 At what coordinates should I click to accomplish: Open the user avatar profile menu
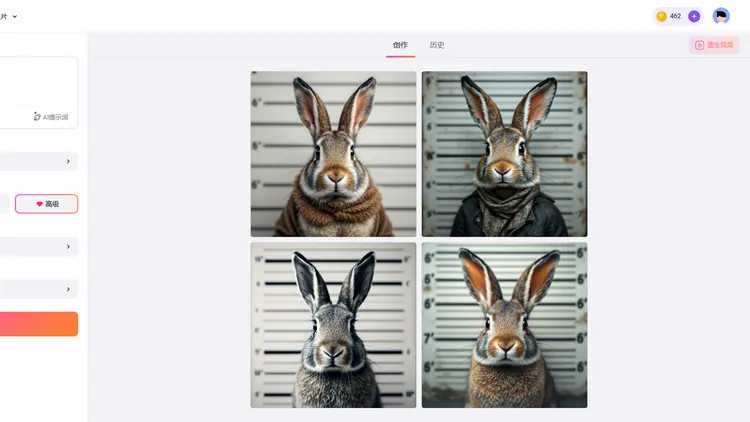721,16
